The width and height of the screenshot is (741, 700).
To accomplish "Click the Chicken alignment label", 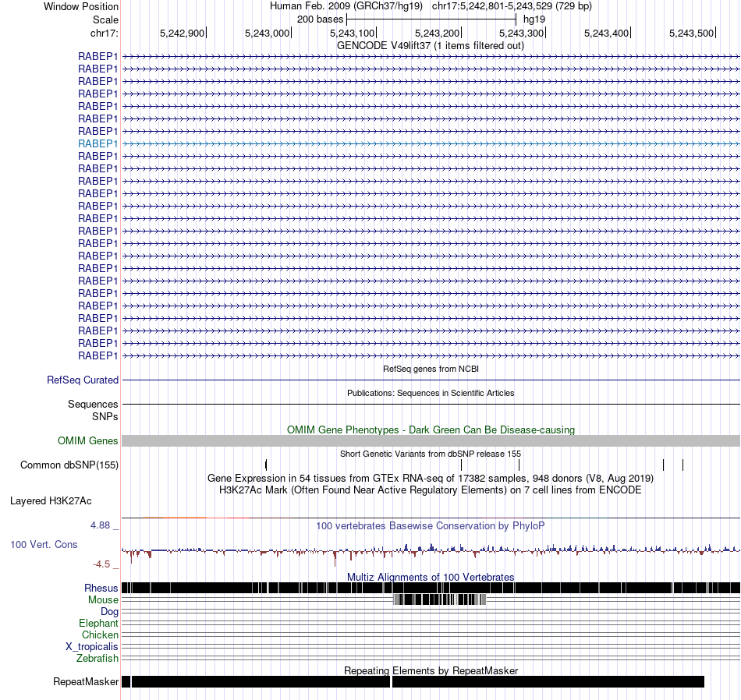I will (x=100, y=635).
